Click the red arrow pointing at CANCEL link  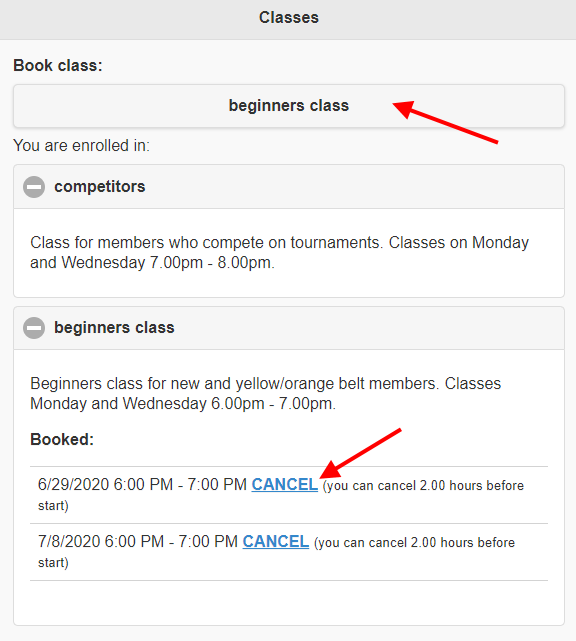[360, 453]
